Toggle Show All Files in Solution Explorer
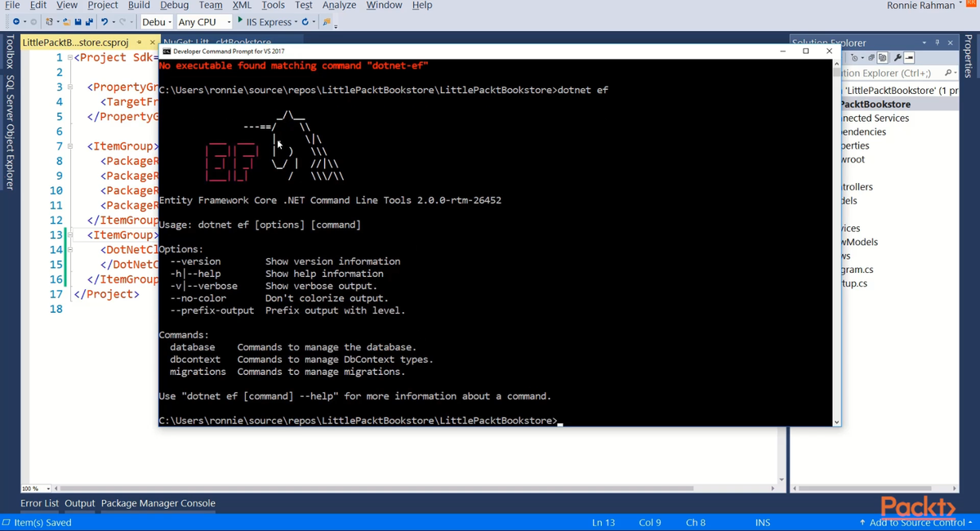 tap(883, 58)
